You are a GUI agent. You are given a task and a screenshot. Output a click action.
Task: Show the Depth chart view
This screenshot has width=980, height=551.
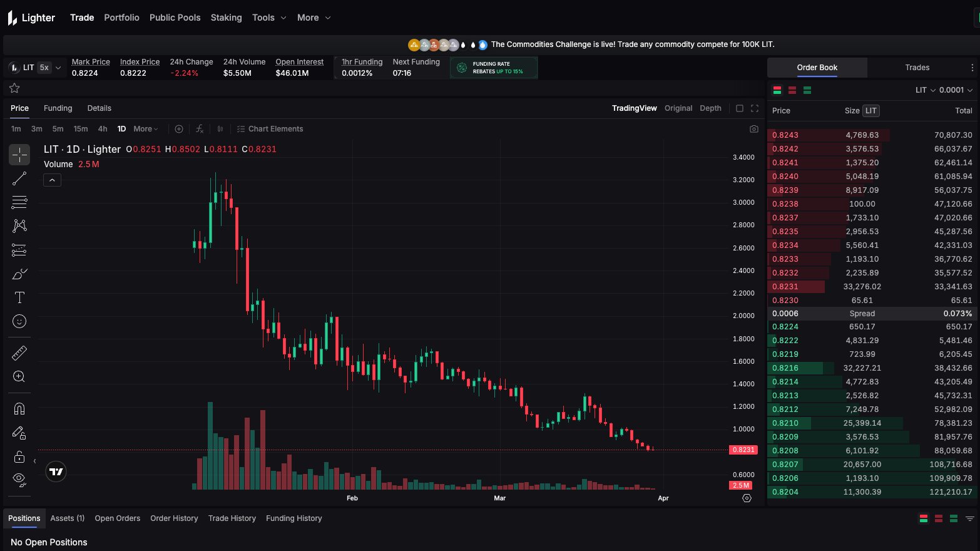710,108
